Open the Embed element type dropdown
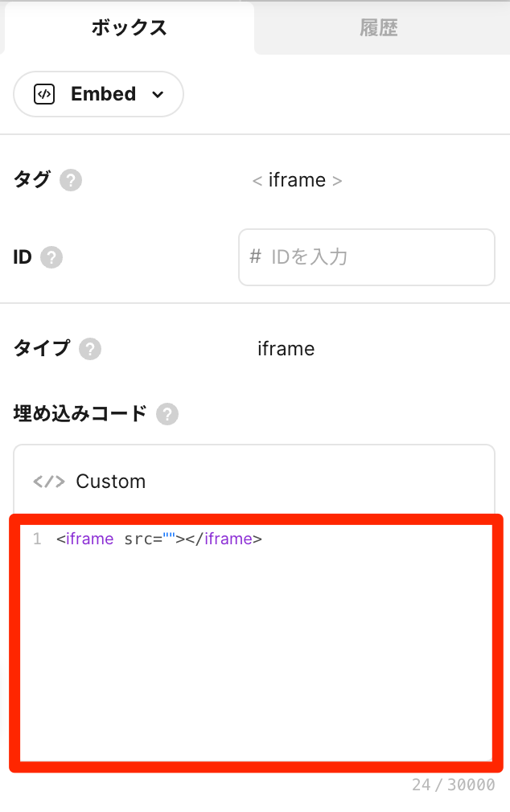 pos(99,94)
